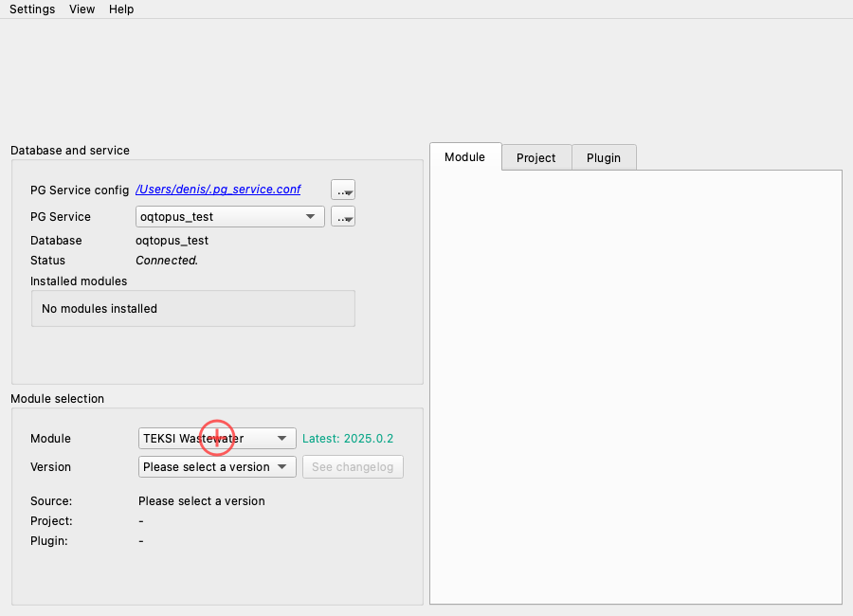Open the Module dropdown showing TEKSI Wastewater
This screenshot has height=616, width=853.
tap(217, 439)
